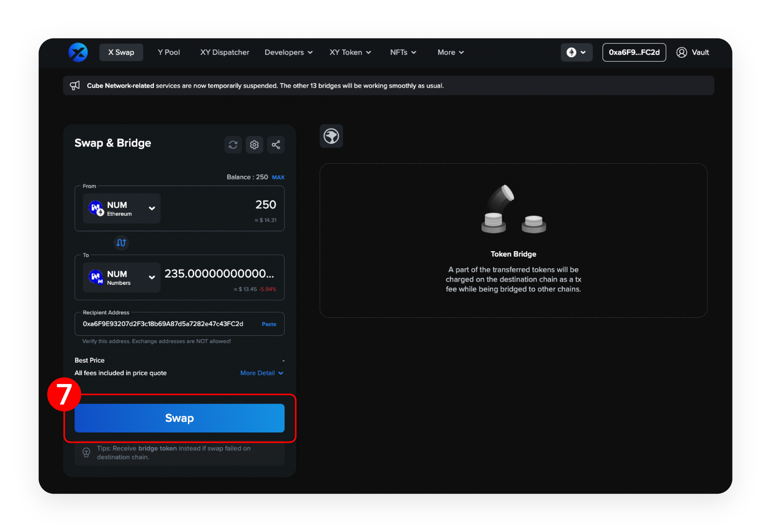The width and height of the screenshot is (771, 532).
Task: Open swap settings gear
Action: [255, 145]
